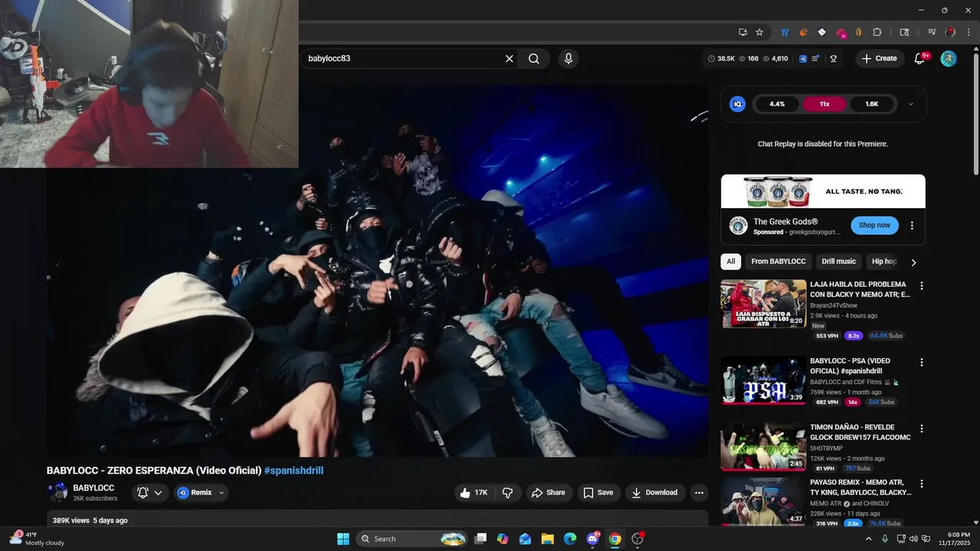980x551 pixels.
Task: Open the YouTube account avatar menu
Action: [949, 58]
